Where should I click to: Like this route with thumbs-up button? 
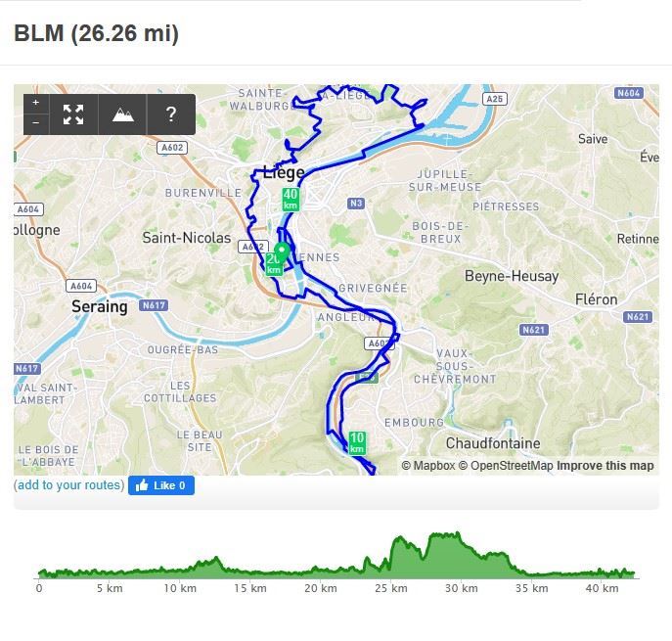[x=161, y=485]
